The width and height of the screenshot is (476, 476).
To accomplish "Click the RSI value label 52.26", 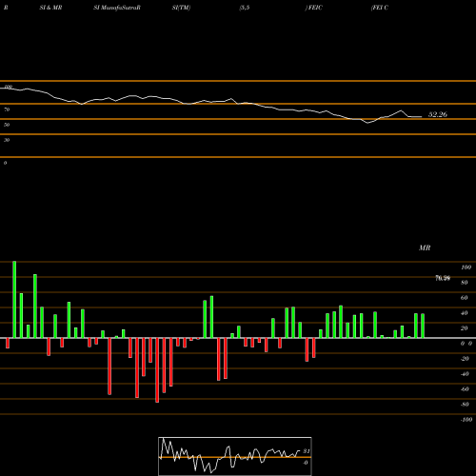I will [x=438, y=114].
